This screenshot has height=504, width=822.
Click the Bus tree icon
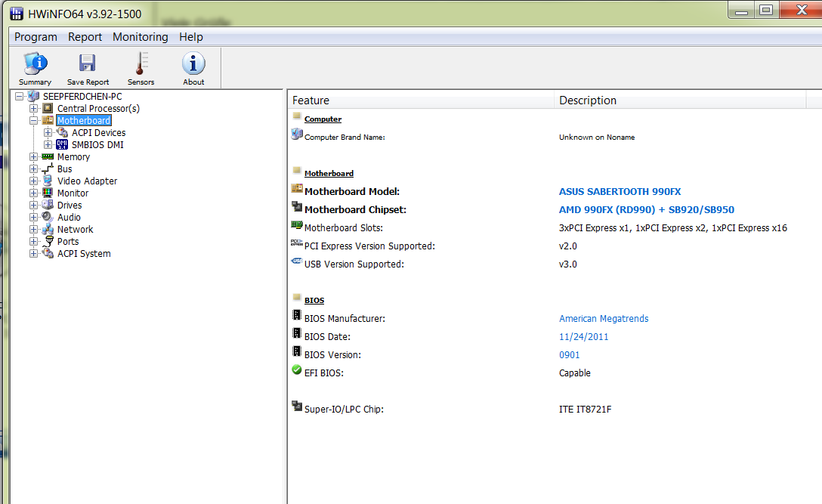48,169
